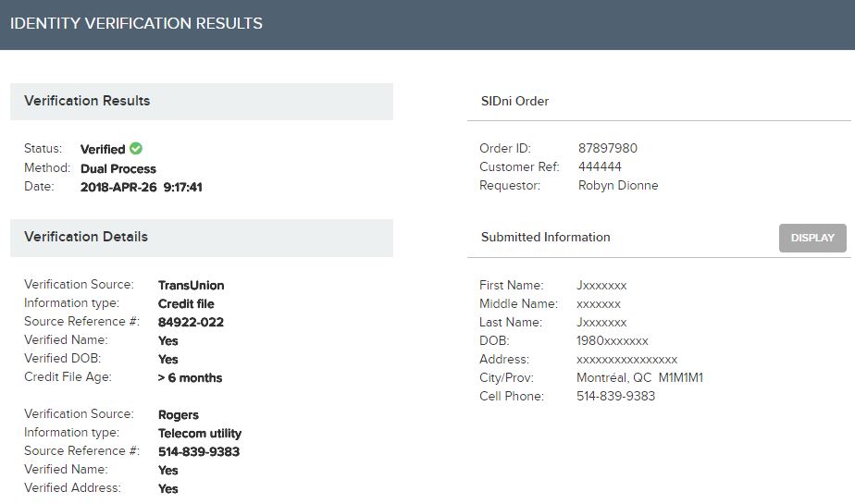This screenshot has width=855, height=504.
Task: Click the verification date 2018-APR-26
Action: 118,188
